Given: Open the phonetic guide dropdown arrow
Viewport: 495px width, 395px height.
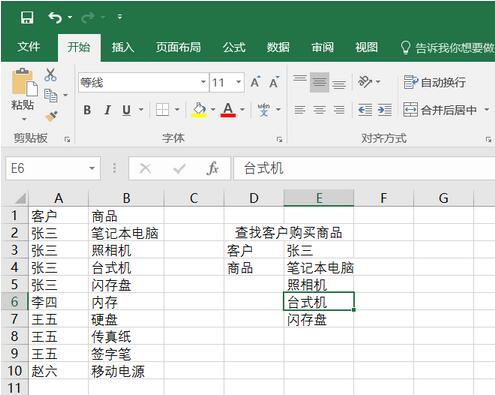Looking at the screenshot, I should (x=278, y=109).
